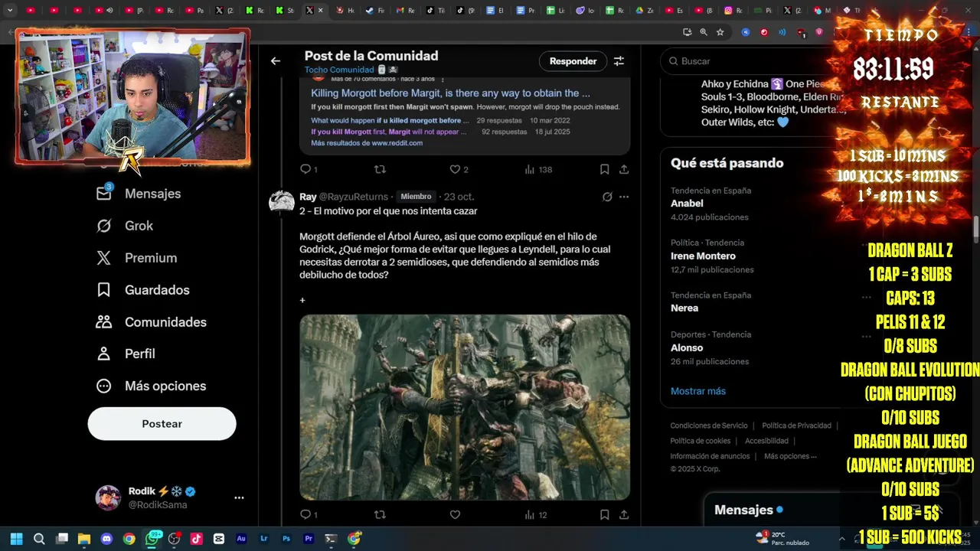The height and width of the screenshot is (551, 980).
Task: Click the Postear button
Action: tap(162, 423)
